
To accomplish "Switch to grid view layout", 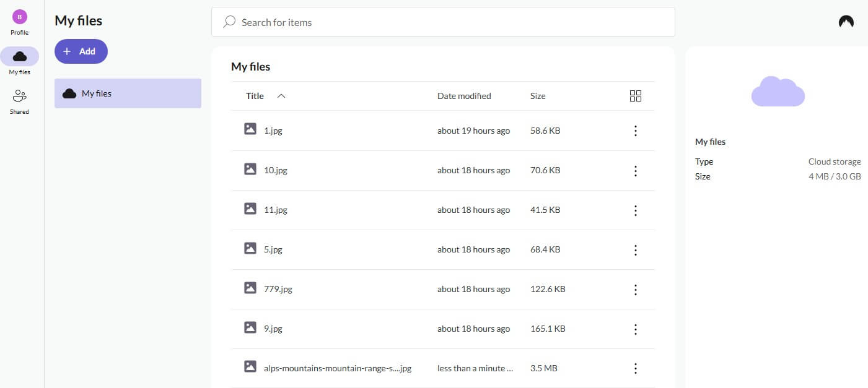I will [635, 96].
